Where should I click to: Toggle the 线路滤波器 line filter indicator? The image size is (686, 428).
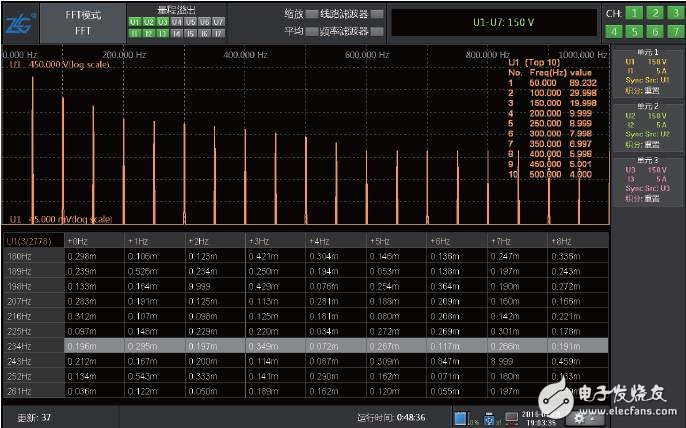[x=377, y=14]
